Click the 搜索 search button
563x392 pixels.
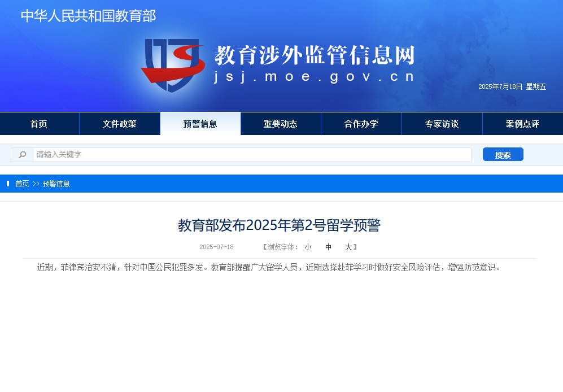503,154
